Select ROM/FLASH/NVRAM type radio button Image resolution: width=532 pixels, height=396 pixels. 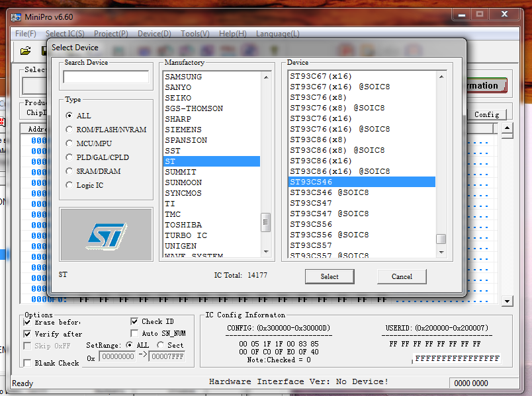tap(69, 130)
